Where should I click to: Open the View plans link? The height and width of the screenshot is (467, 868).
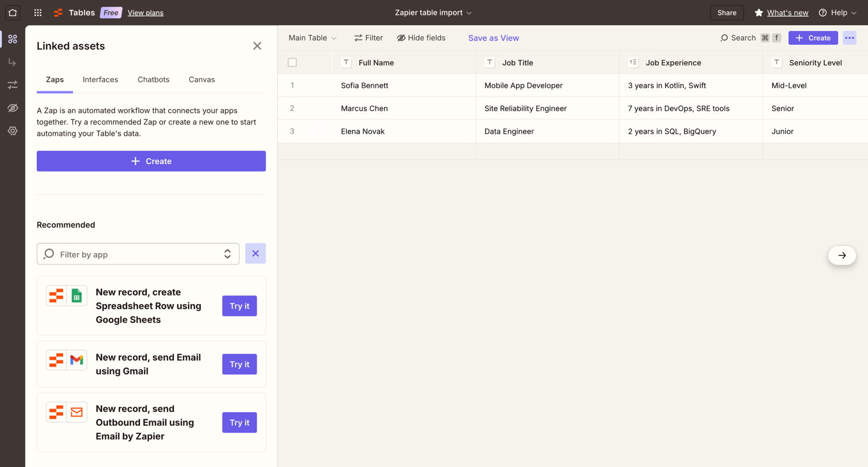click(145, 13)
